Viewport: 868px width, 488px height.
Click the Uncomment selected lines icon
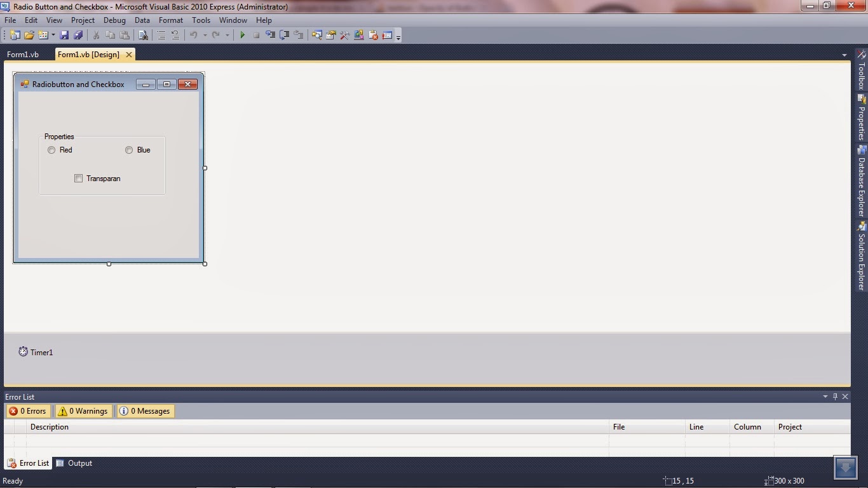click(175, 36)
